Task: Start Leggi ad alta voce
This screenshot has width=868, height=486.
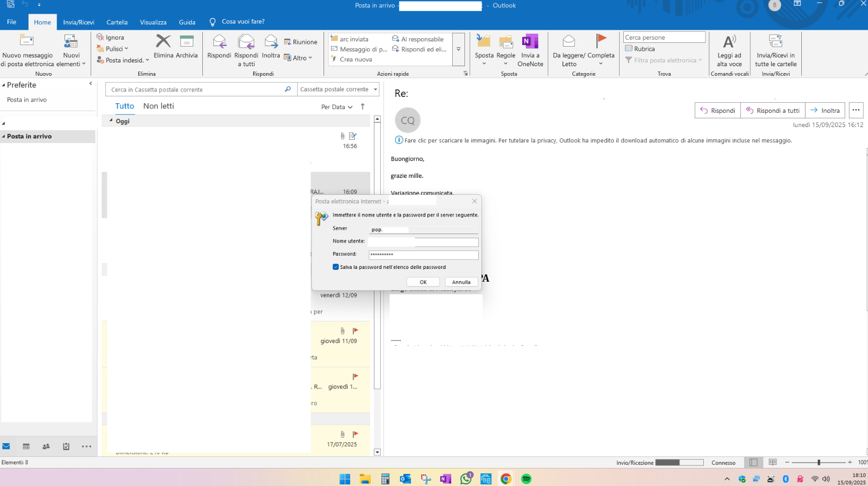Action: tap(729, 50)
